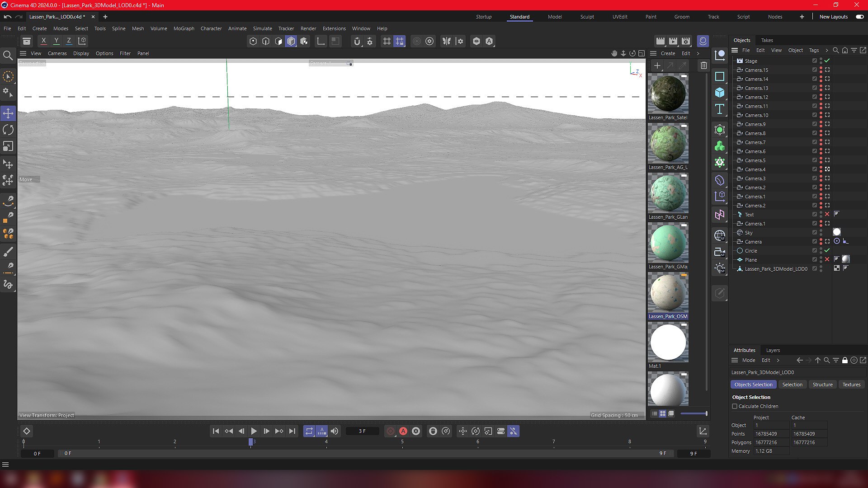Select the Circle object
Viewport: 868px width, 488px height.
point(751,251)
